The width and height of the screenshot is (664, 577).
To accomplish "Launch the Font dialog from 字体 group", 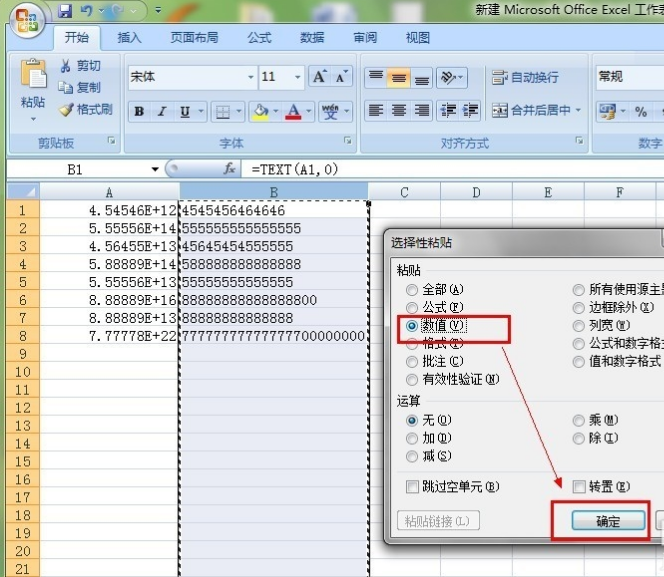I will pos(347,140).
